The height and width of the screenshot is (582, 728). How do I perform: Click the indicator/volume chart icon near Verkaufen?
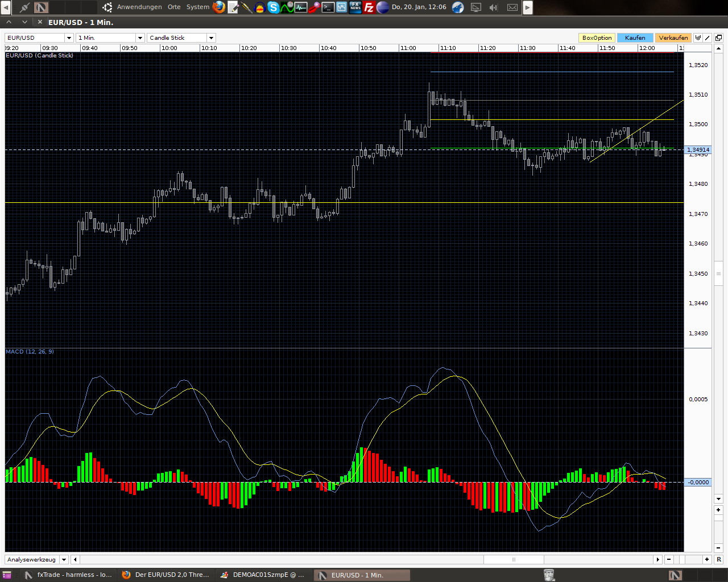point(698,38)
